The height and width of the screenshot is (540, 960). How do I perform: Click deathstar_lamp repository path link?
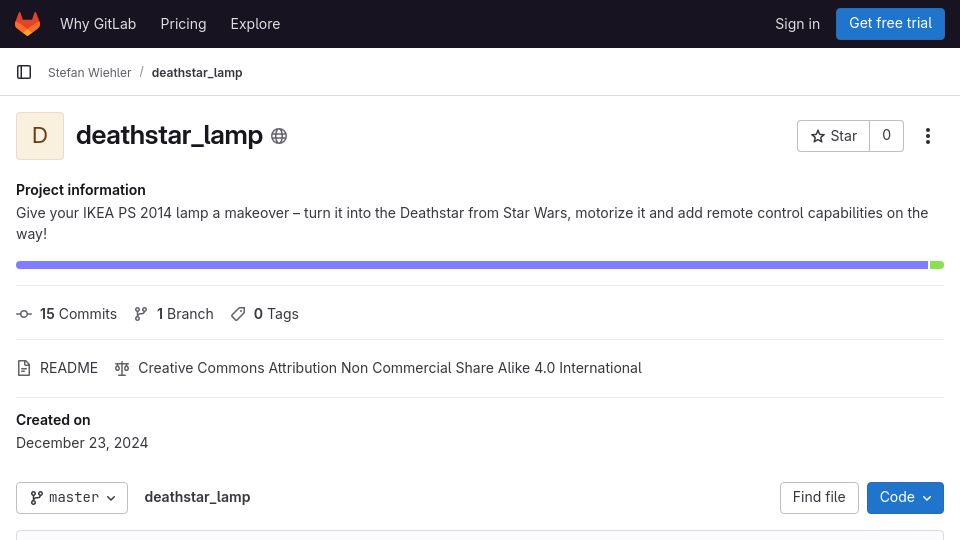coord(197,497)
